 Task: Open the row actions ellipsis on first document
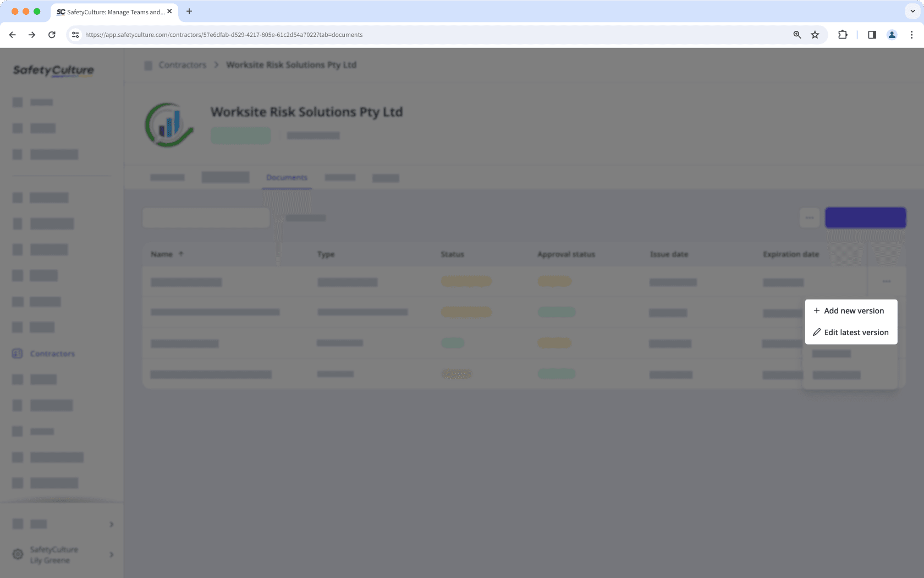pos(886,281)
